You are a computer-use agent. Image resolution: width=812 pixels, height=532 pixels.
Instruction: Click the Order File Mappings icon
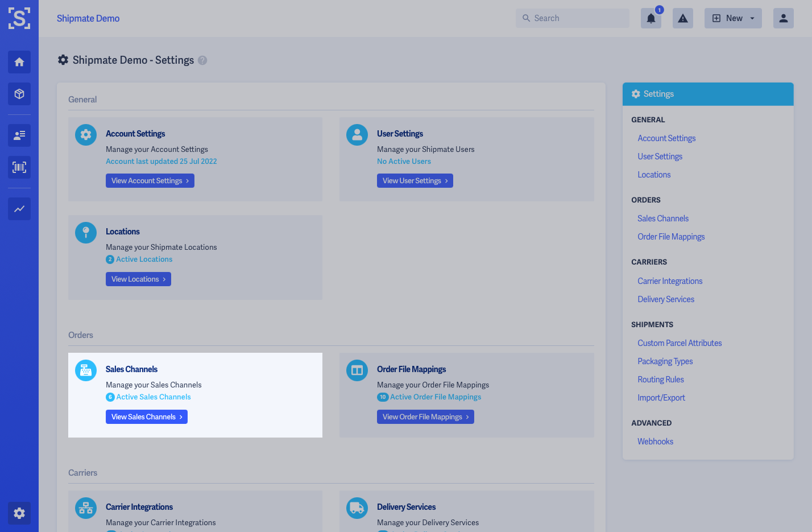(357, 370)
